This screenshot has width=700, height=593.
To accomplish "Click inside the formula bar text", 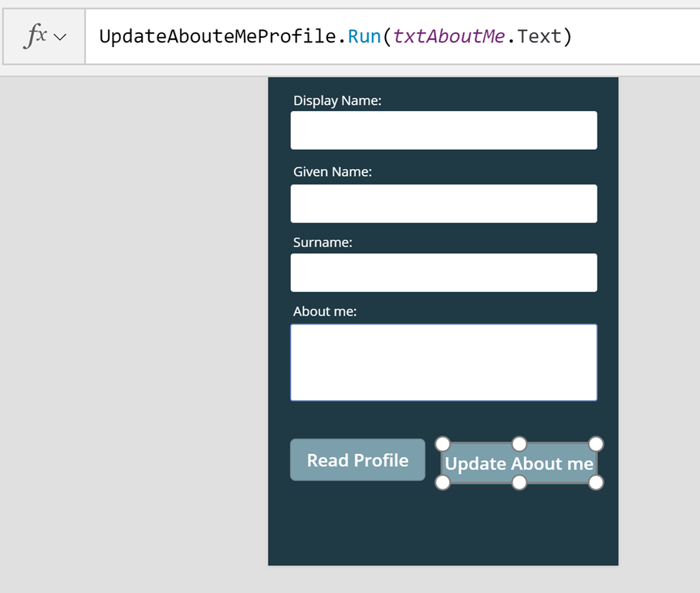I will [x=335, y=36].
